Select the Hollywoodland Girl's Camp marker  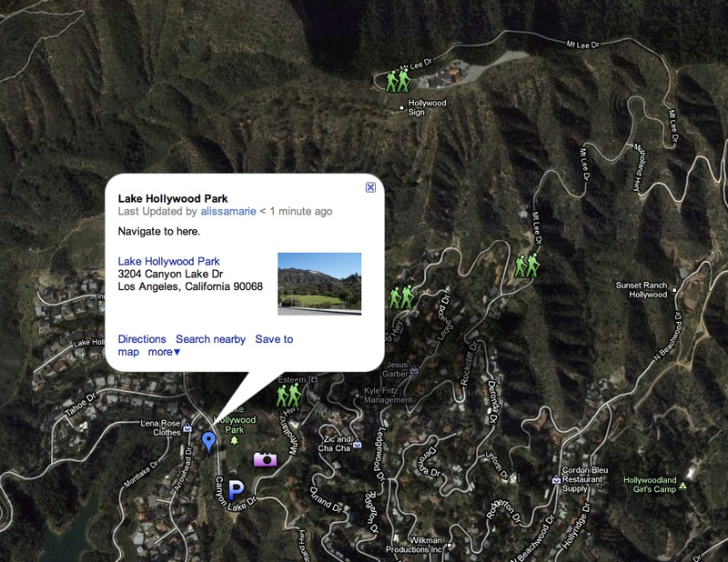tap(682, 486)
